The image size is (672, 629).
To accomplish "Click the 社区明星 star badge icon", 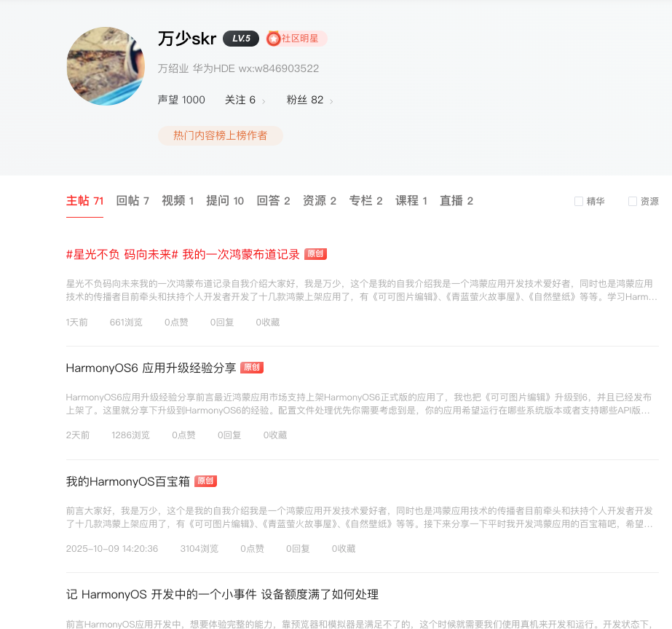I will coord(273,39).
